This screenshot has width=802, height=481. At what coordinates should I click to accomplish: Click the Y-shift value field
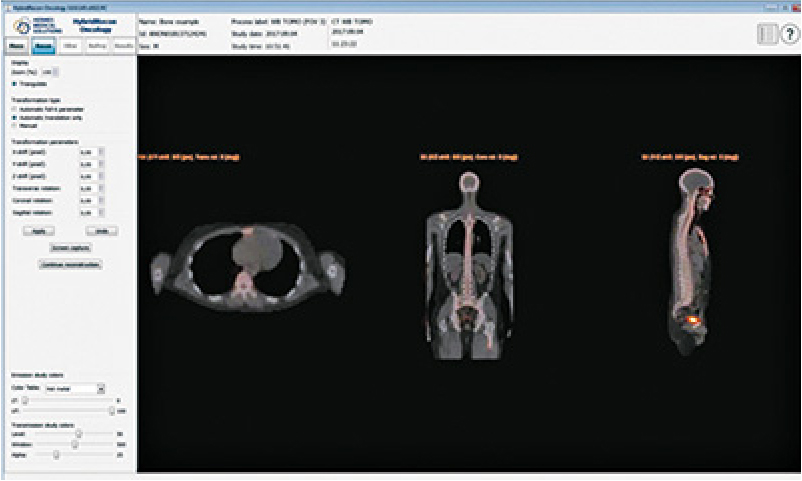(x=88, y=164)
